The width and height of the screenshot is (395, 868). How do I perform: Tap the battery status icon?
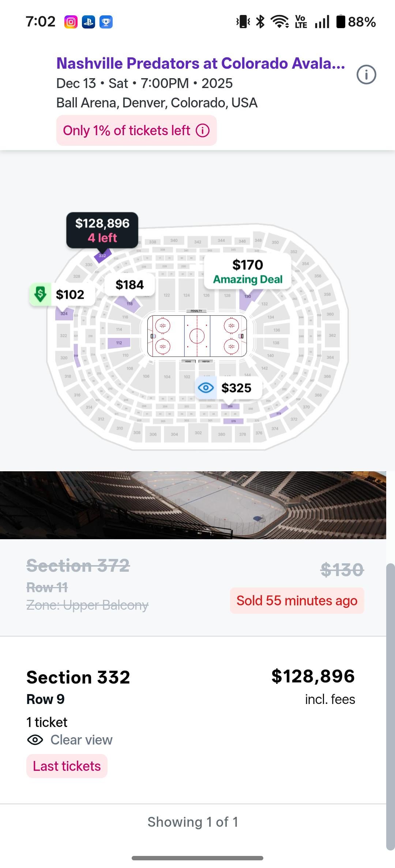(x=341, y=22)
